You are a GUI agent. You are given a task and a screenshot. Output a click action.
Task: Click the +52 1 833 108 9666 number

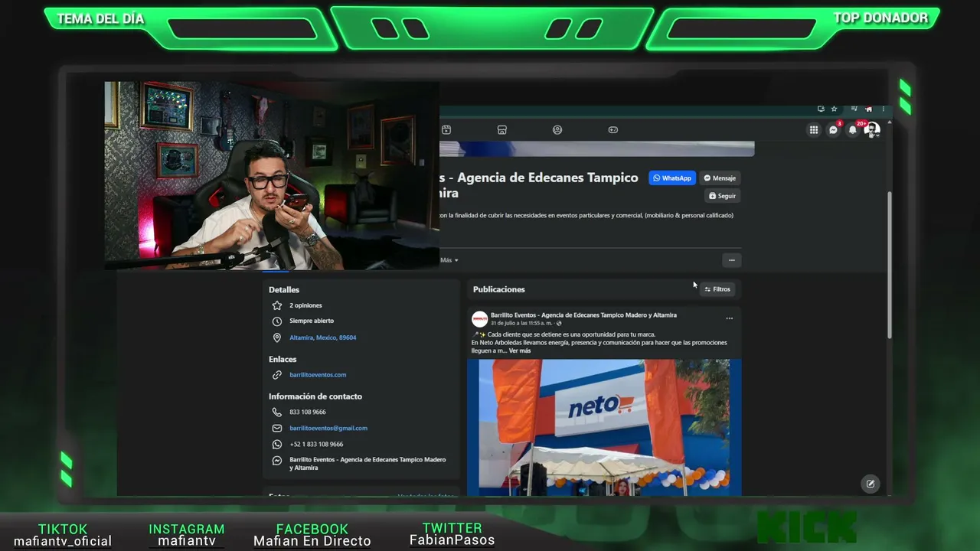coord(316,444)
